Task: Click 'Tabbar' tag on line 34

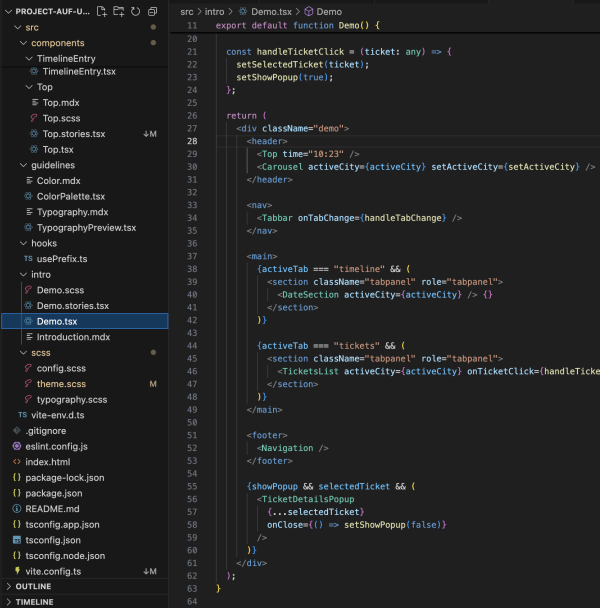Action: point(277,218)
